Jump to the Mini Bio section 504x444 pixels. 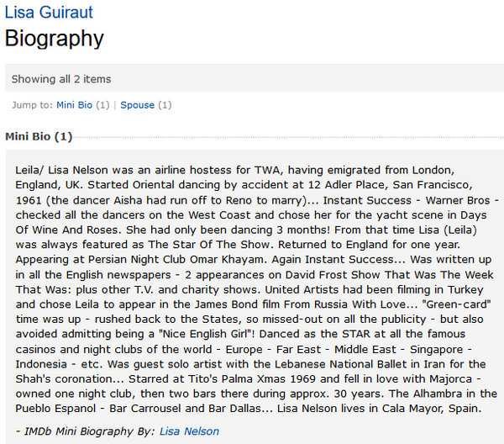click(74, 105)
